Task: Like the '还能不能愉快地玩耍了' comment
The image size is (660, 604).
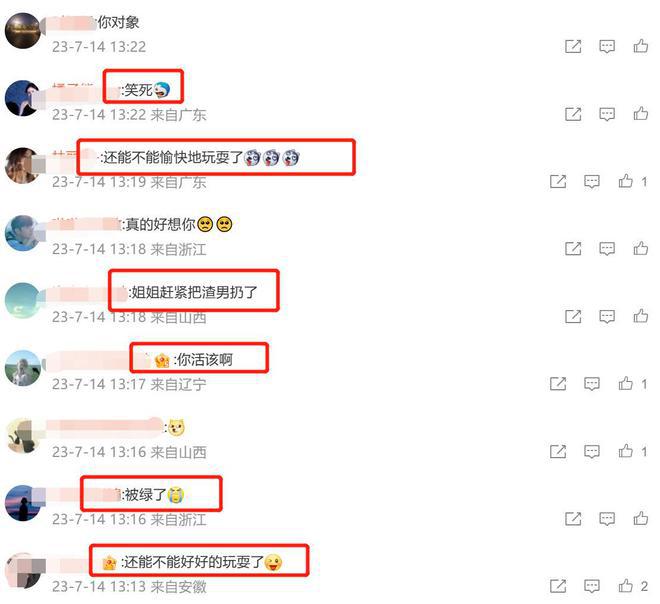Action: [x=625, y=181]
